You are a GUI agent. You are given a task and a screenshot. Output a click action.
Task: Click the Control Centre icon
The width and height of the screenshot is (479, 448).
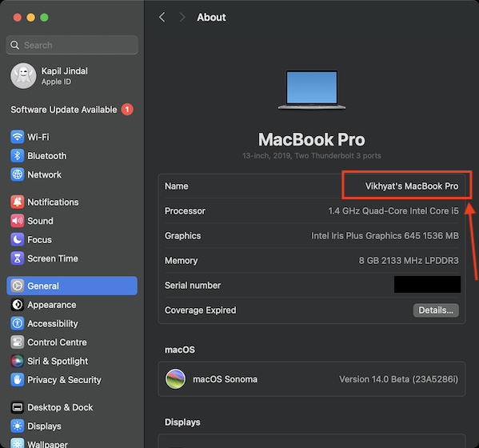point(17,342)
